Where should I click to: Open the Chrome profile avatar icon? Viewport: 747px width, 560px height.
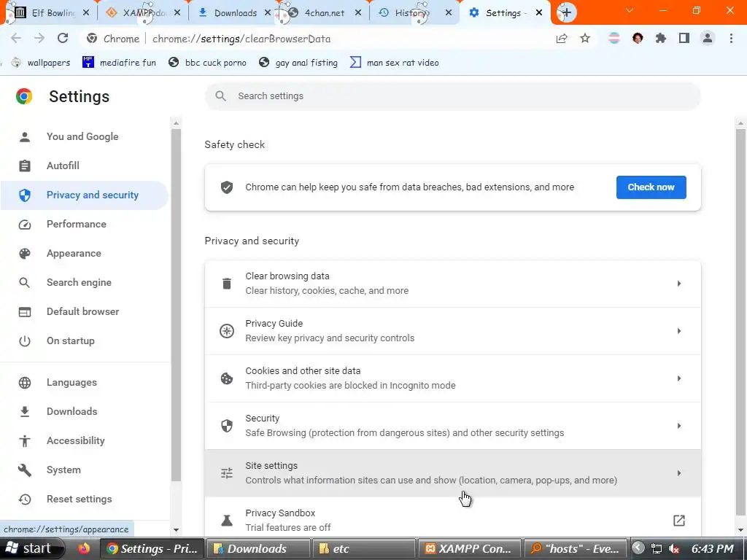[x=708, y=39]
